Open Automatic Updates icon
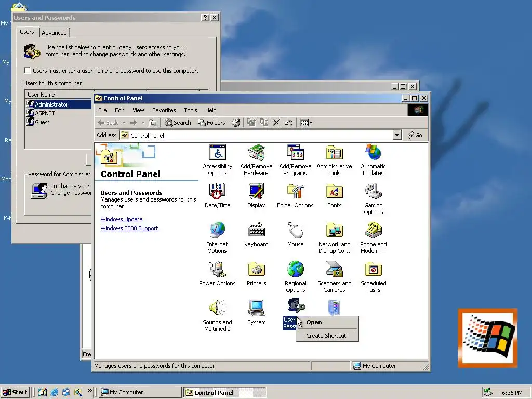Screen dimensions: 532x399 tap(373, 161)
